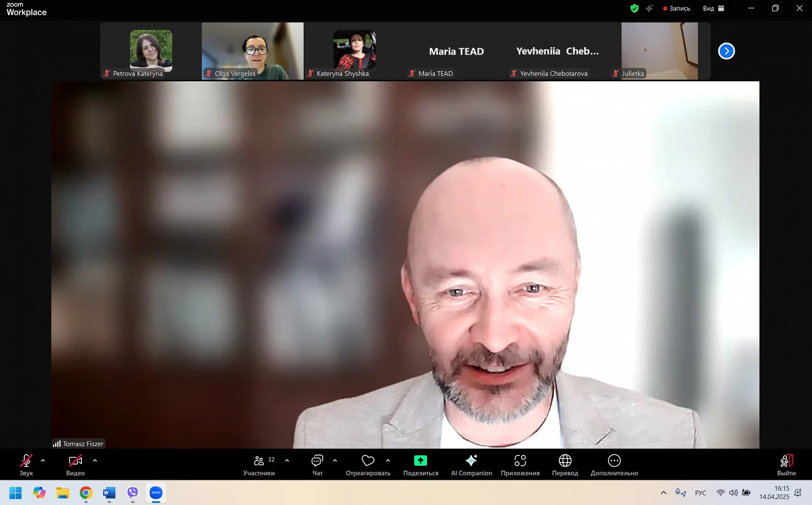Open AI Companion
This screenshot has height=505, width=812.
coord(471,465)
